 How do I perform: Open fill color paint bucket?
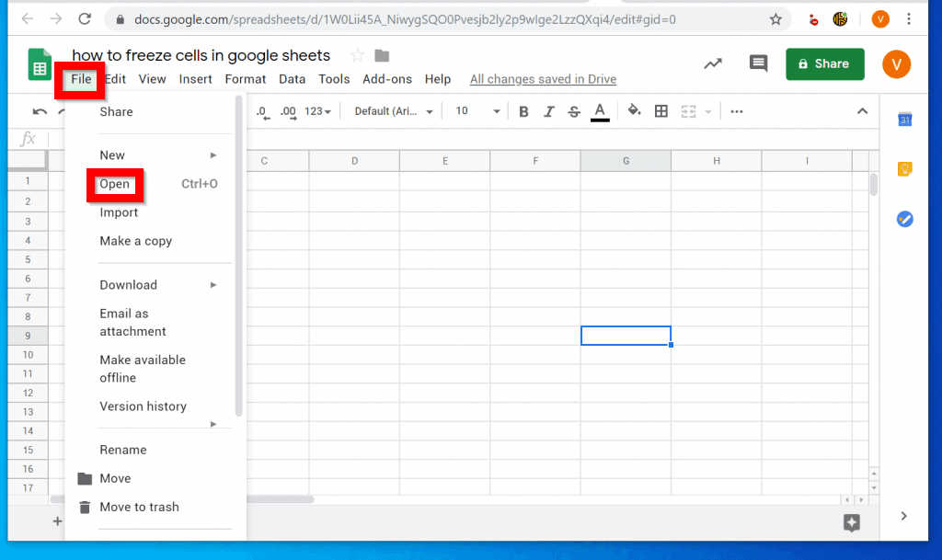point(634,111)
